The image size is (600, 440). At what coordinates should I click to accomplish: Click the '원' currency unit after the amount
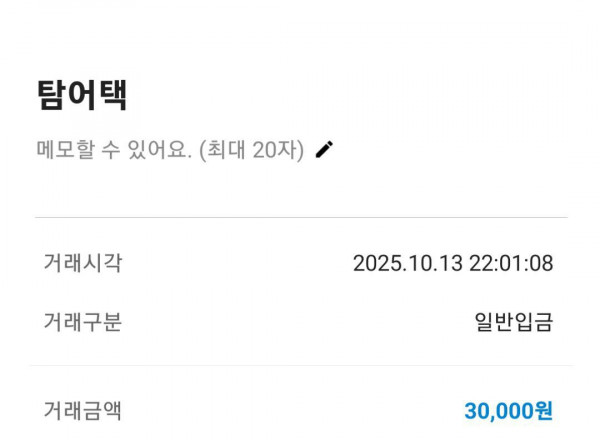coord(544,411)
